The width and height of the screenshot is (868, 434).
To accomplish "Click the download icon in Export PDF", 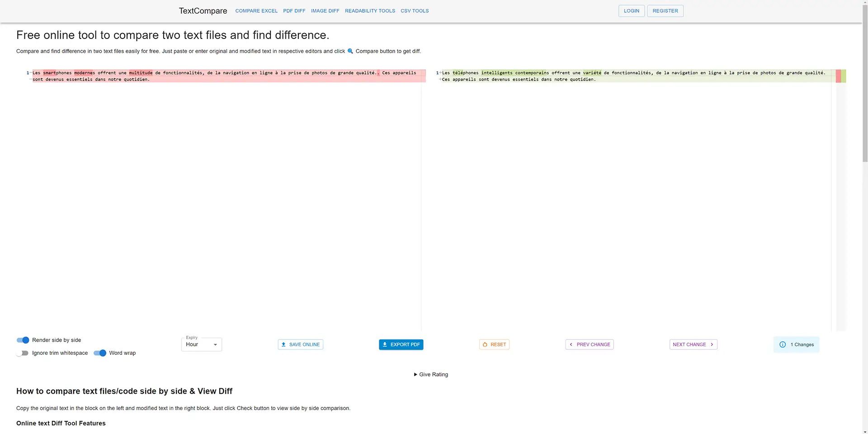I will (x=385, y=344).
